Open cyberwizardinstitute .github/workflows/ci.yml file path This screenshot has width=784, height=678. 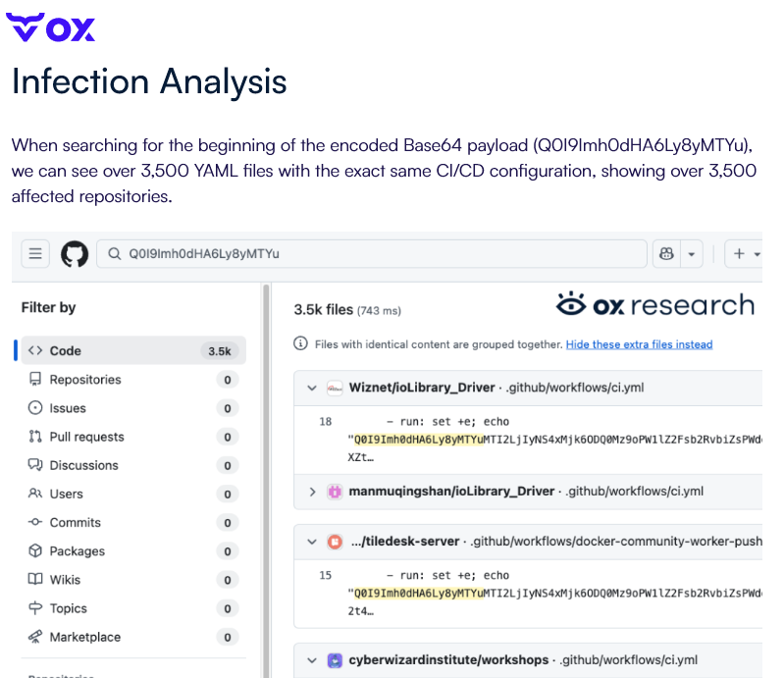(629, 660)
